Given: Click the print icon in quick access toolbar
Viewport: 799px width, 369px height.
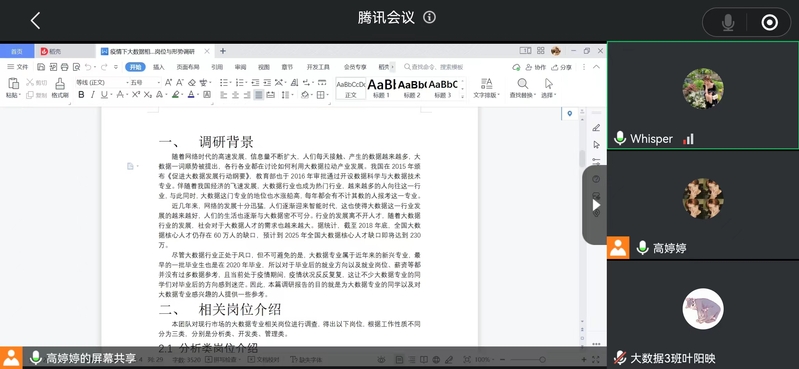Looking at the screenshot, I should pos(65,67).
